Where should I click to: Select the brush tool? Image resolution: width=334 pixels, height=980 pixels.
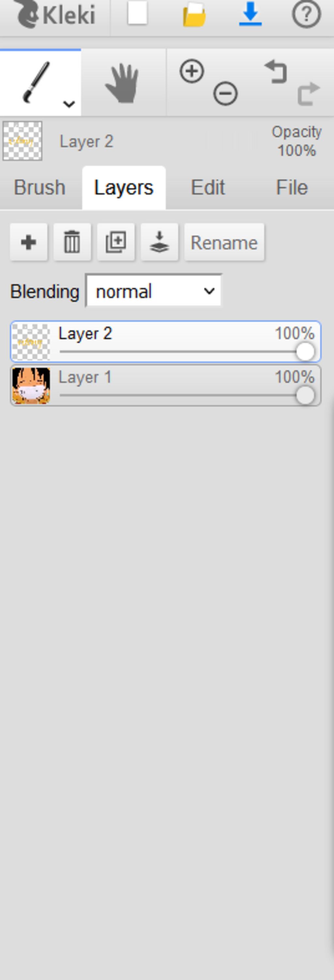[x=36, y=82]
